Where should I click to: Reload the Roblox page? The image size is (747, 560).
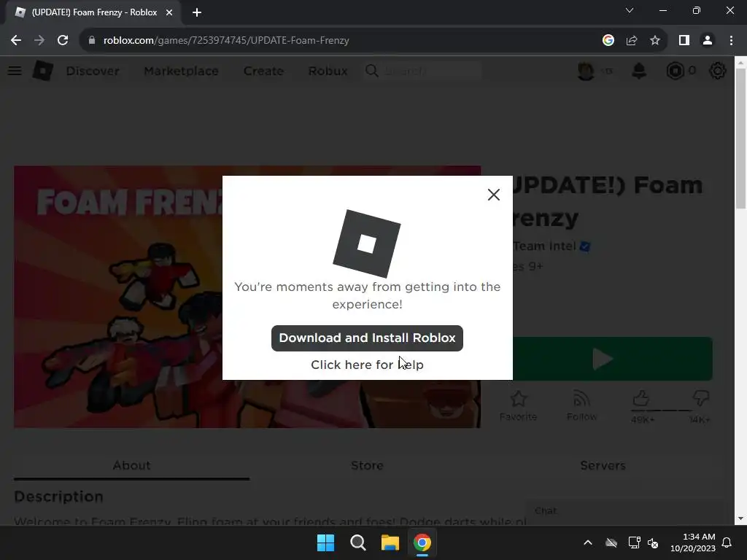[63, 41]
